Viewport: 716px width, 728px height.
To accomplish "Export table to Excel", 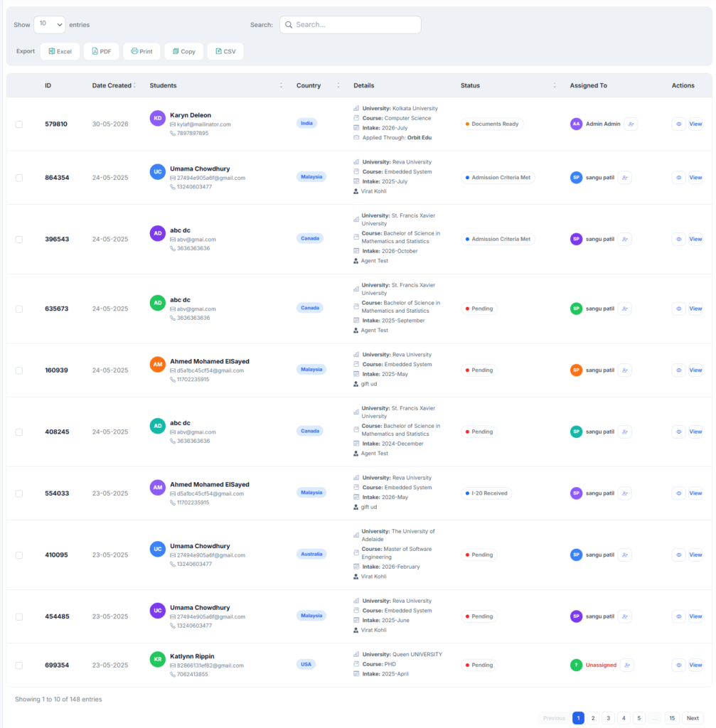I will 60,51.
